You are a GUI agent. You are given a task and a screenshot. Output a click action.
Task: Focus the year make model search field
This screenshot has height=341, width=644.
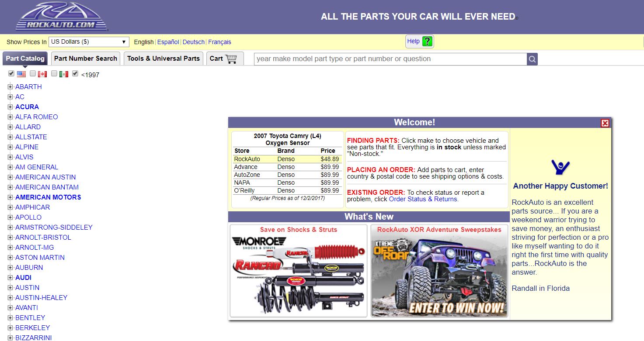390,59
